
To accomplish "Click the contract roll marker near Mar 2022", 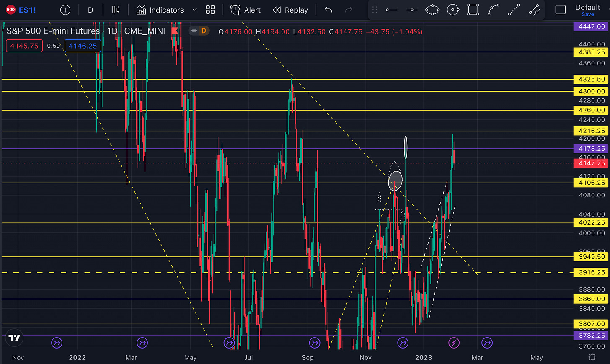I will tap(142, 343).
